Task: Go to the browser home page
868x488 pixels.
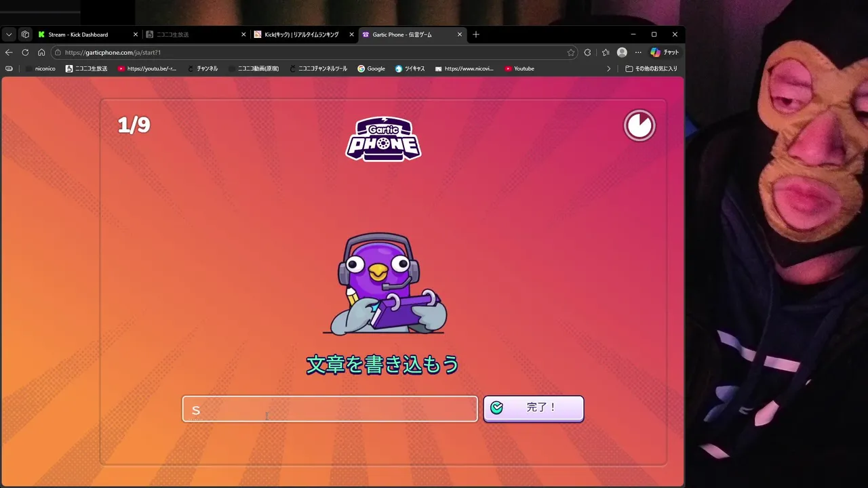Action: (41, 52)
